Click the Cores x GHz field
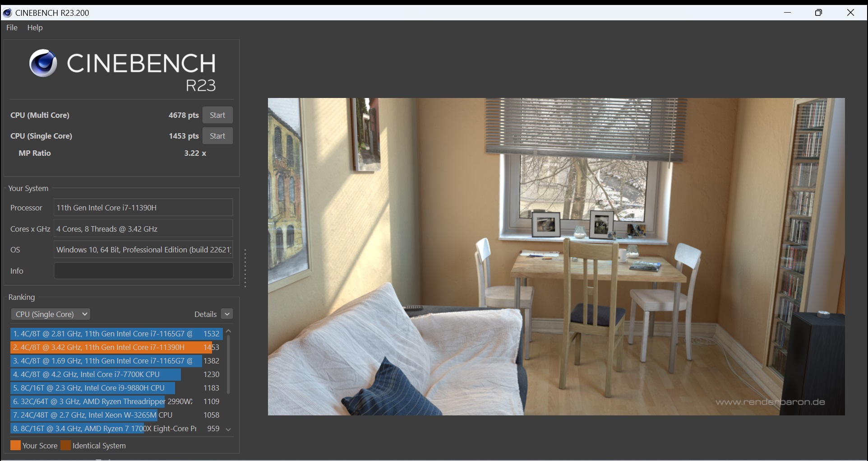 (143, 229)
